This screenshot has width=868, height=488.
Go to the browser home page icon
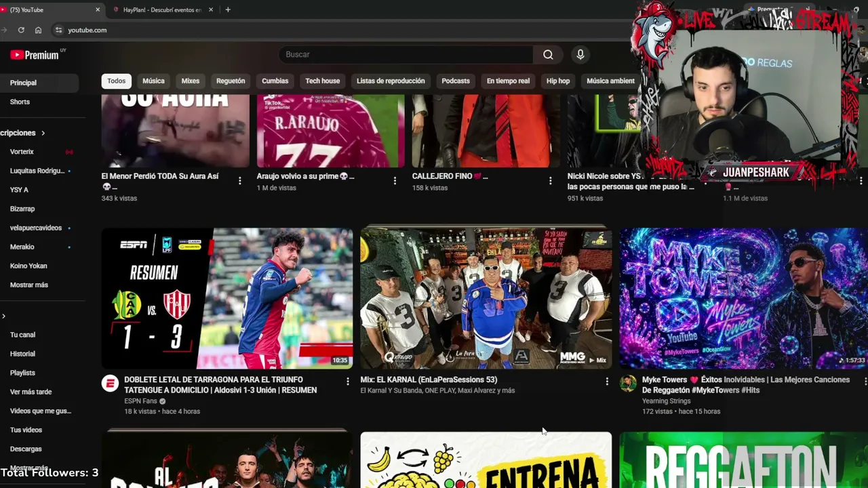38,30
